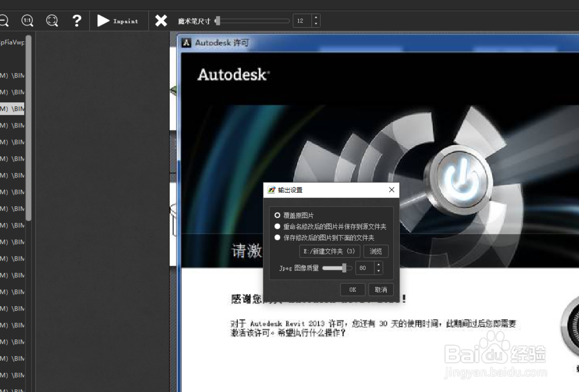The width and height of the screenshot is (579, 392).
Task: Open help with the question mark icon
Action: [x=76, y=21]
